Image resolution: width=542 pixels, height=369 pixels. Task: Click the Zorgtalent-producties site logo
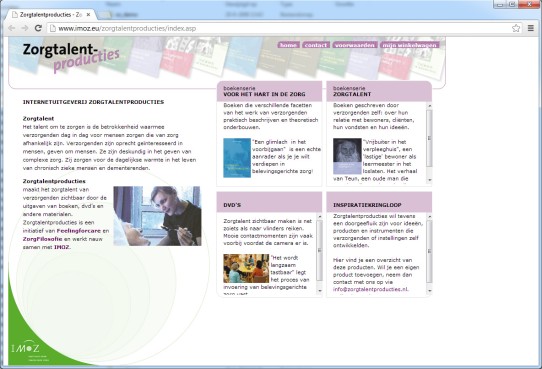pyautogui.click(x=71, y=56)
